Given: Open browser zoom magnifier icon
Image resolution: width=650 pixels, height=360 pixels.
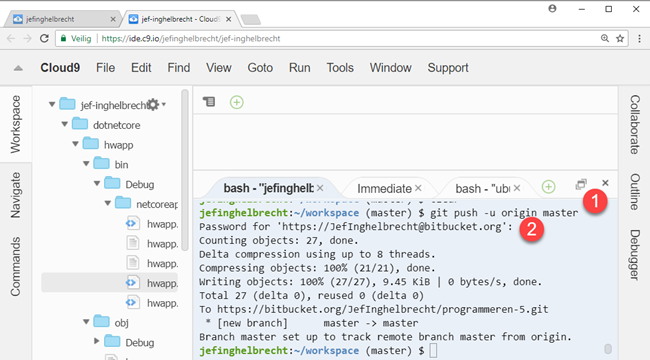Looking at the screenshot, I should (x=605, y=38).
